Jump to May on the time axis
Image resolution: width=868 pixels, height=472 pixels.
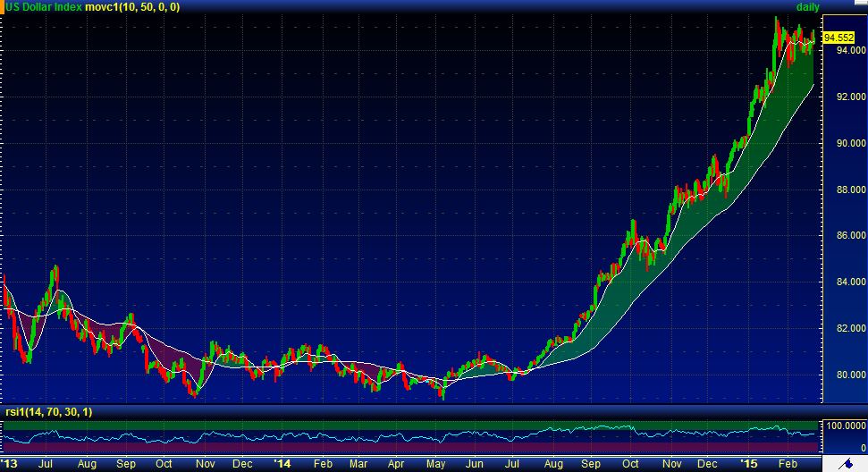(435, 465)
